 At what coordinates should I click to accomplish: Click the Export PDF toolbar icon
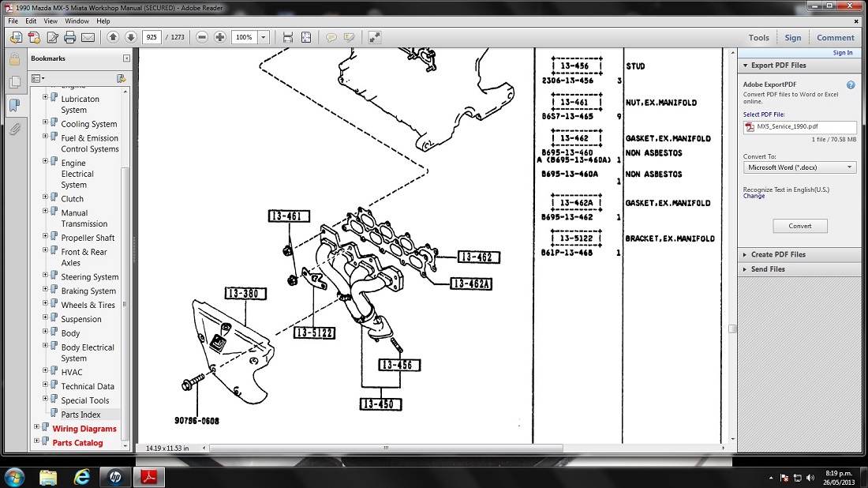point(34,38)
